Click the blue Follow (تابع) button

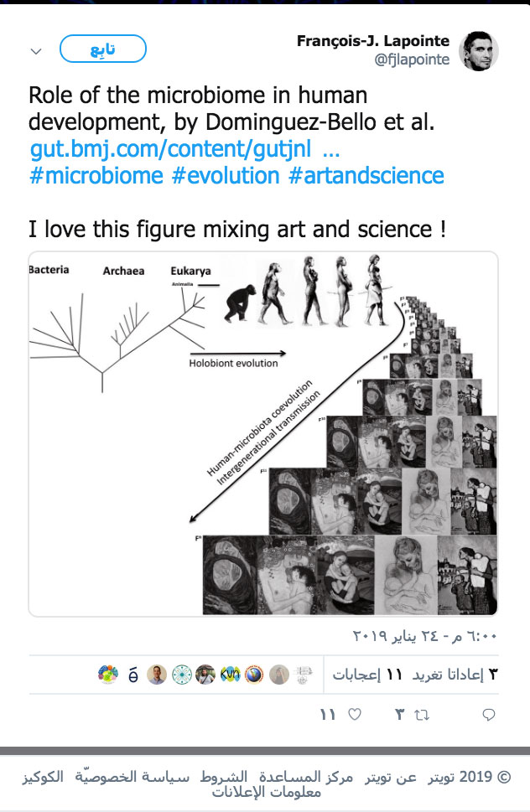pos(103,49)
